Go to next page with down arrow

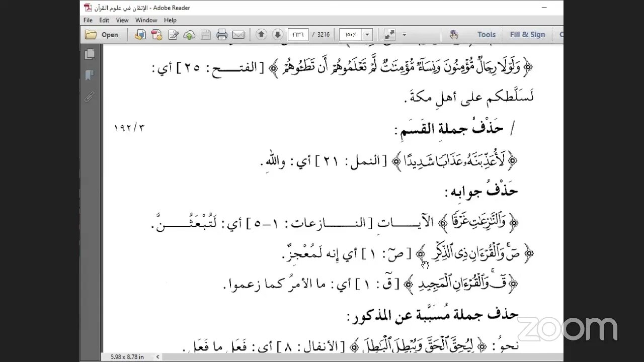277,35
